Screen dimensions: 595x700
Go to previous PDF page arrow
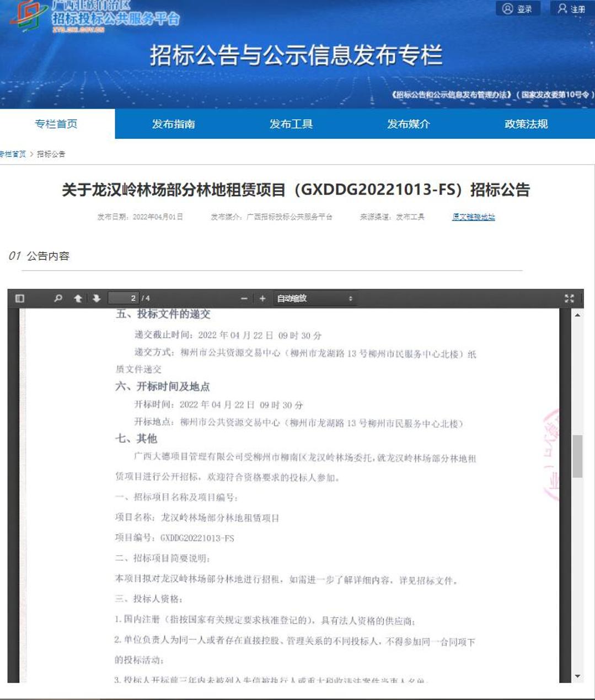(78, 298)
